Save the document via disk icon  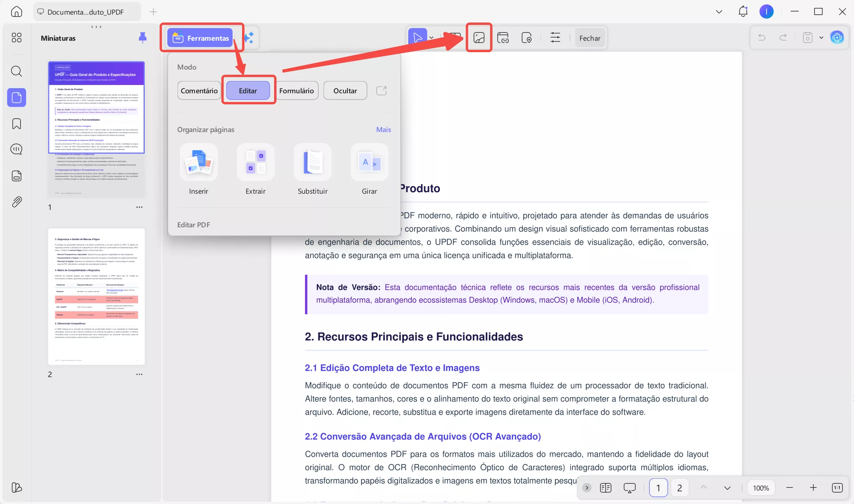pos(807,38)
